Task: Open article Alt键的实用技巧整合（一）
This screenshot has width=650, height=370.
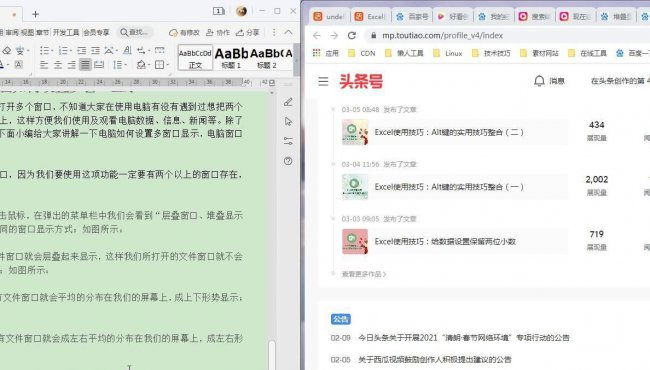Action: 449,187
